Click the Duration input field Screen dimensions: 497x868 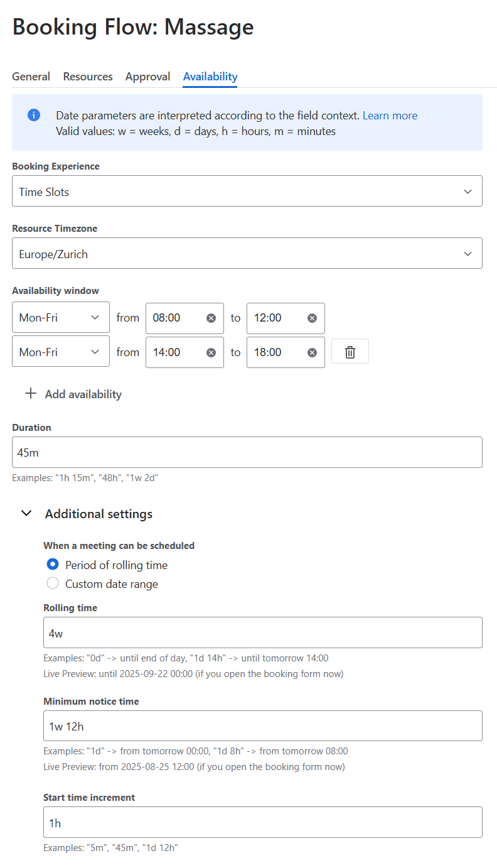[247, 452]
